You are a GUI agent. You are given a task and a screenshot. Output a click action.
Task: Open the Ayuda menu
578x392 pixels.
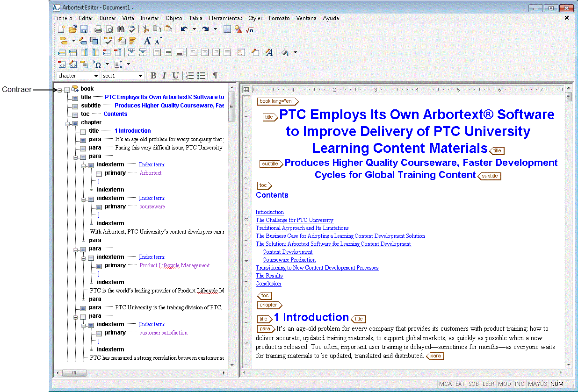331,18
